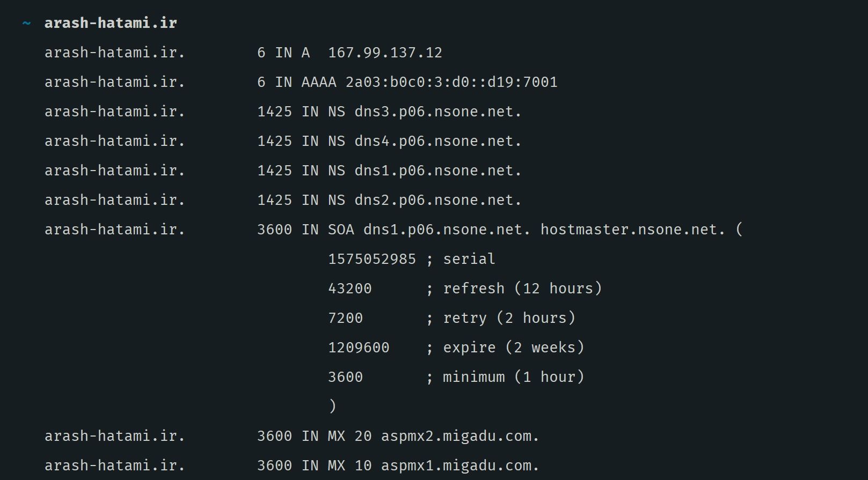
Task: Click the minimum (1 hour) comment
Action: pyautogui.click(x=513, y=377)
